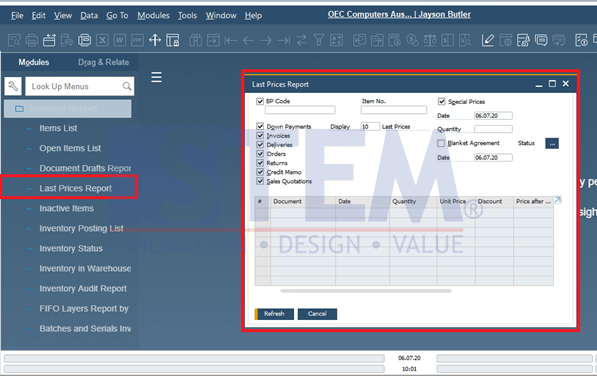Screen dimensions: 597x376
Task: Click the Print Preview toolbar icon
Action: pos(14,40)
